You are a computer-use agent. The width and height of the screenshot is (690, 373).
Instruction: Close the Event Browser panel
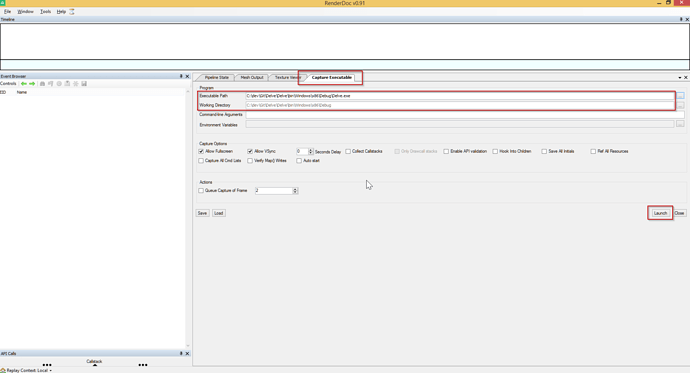pos(187,76)
